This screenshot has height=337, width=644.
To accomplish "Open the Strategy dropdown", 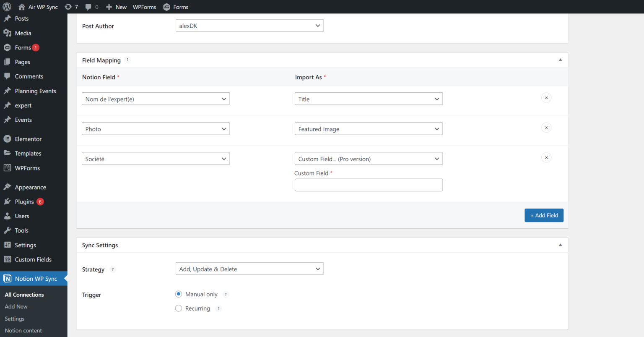I will pos(249,269).
